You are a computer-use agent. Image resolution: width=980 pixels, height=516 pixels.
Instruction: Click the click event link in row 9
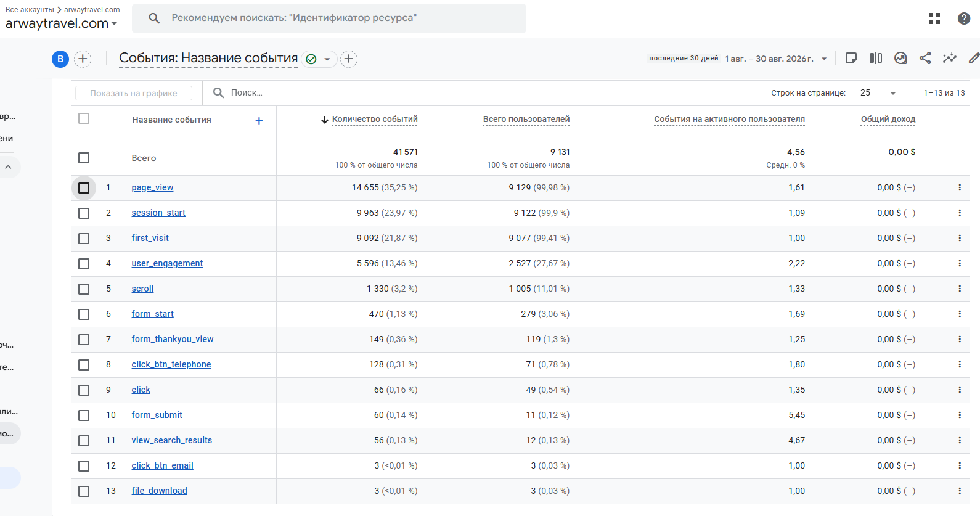click(141, 390)
